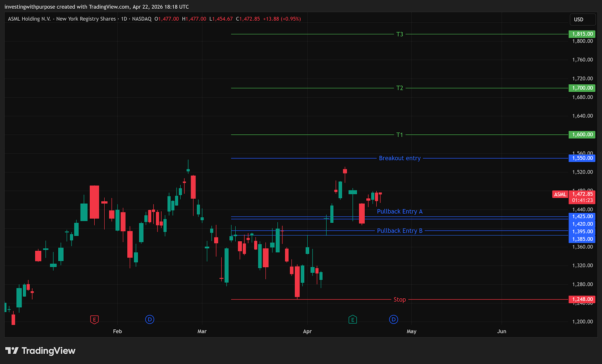Screen dimensions: 602x364
Task: Click the 1,320.00 price scale label
Action: [582, 266]
